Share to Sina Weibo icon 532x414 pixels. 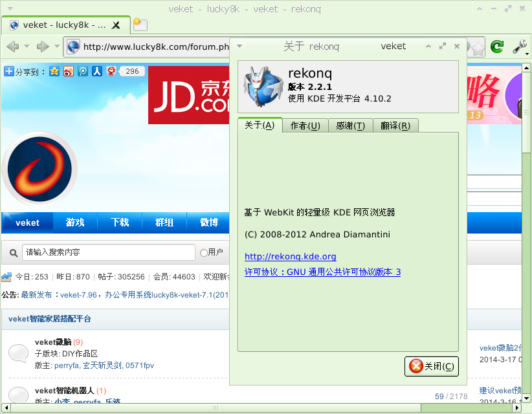click(69, 71)
